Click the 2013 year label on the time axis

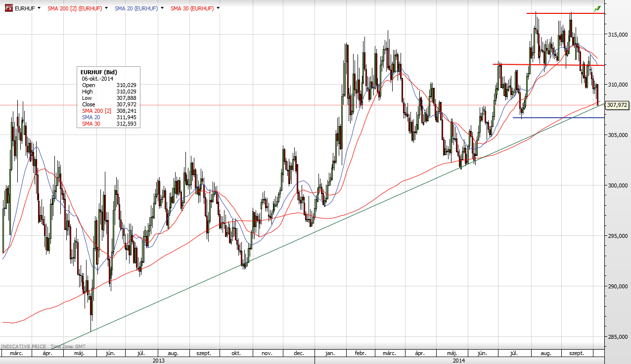click(159, 361)
